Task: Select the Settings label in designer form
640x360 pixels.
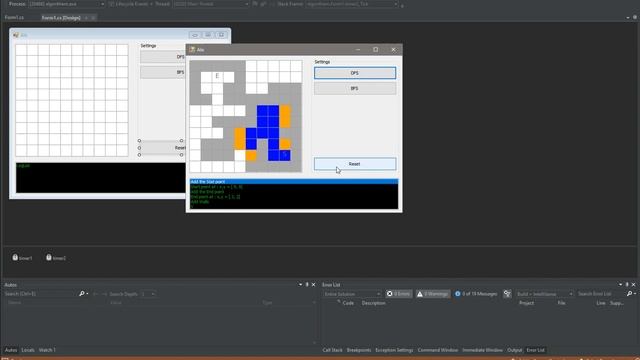Action: click(x=148, y=46)
